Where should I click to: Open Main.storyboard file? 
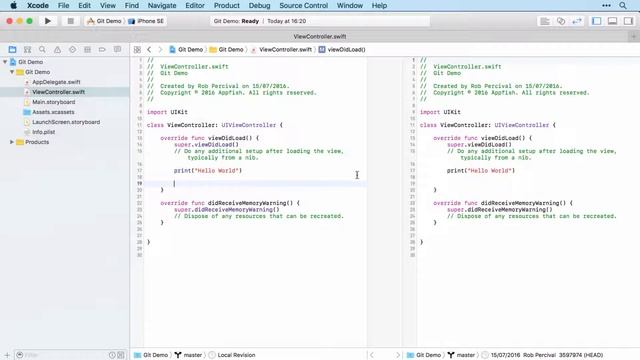click(53, 102)
